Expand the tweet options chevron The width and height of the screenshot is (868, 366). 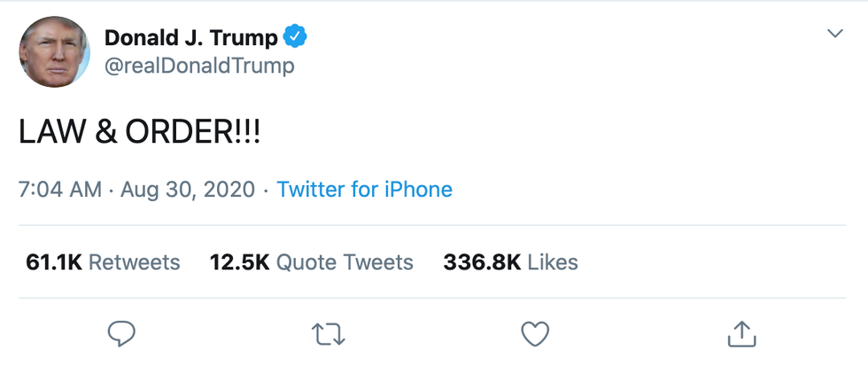pos(834,34)
